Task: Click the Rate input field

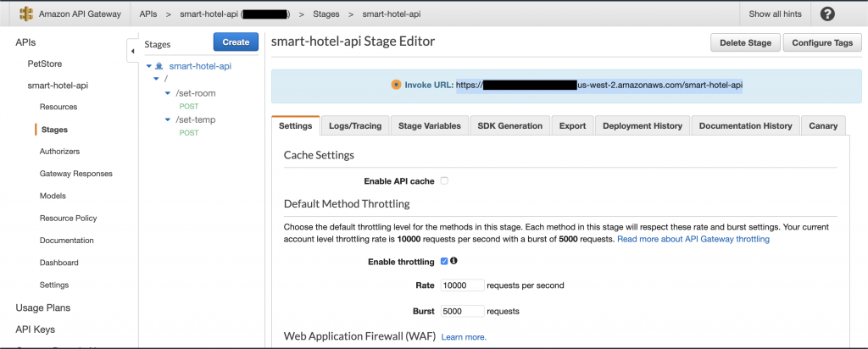Action: tap(463, 285)
